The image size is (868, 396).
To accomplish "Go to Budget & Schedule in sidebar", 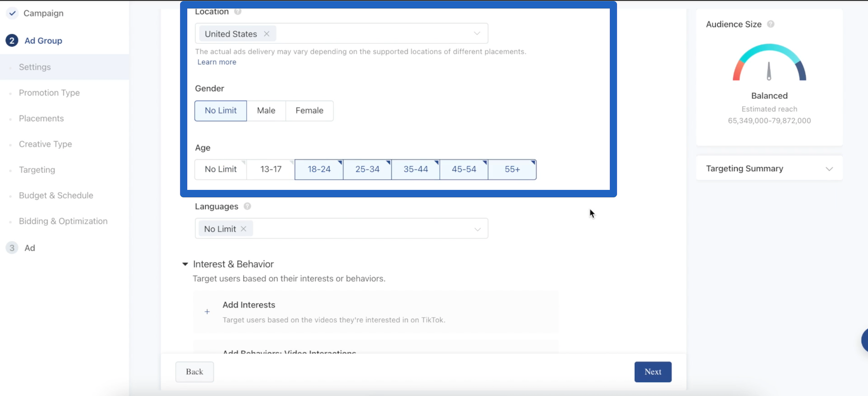I will 56,196.
